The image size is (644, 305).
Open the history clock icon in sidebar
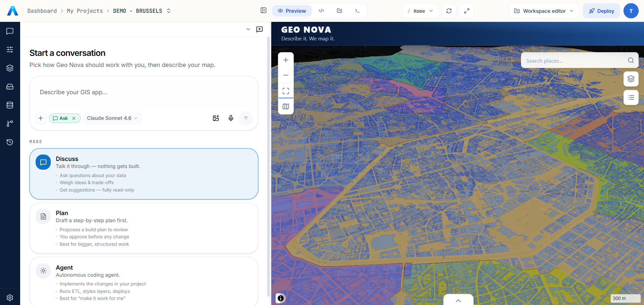(10, 142)
